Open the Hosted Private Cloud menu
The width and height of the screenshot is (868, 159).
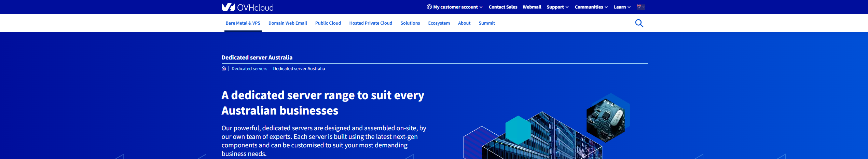click(371, 23)
